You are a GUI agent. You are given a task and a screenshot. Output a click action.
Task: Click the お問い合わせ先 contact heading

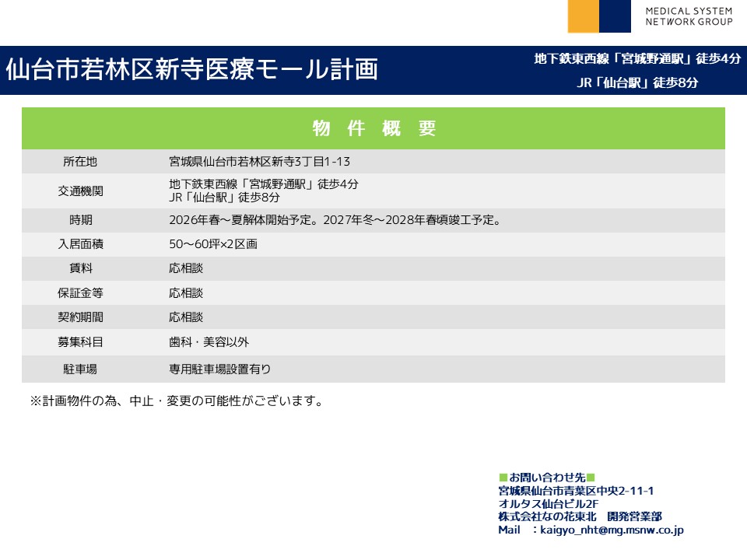546,477
